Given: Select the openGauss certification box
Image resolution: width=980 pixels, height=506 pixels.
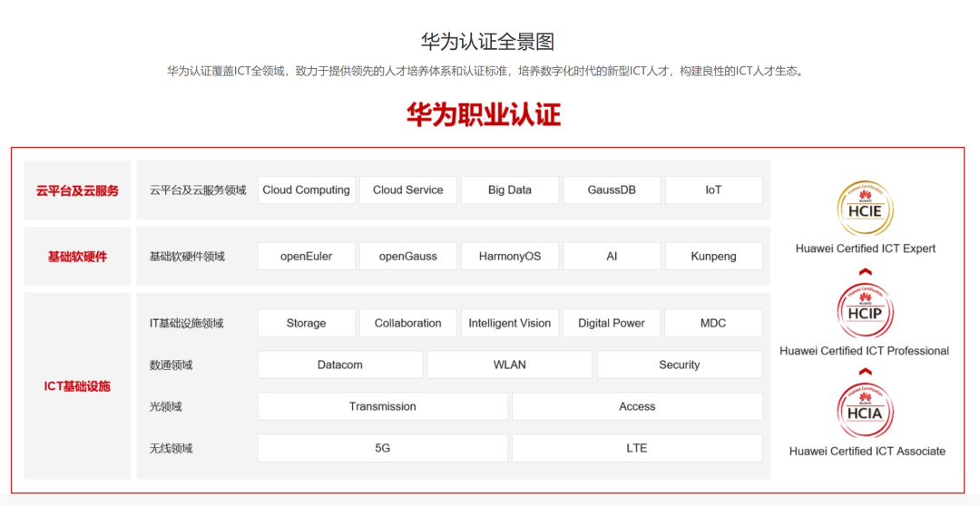Looking at the screenshot, I should [x=408, y=256].
